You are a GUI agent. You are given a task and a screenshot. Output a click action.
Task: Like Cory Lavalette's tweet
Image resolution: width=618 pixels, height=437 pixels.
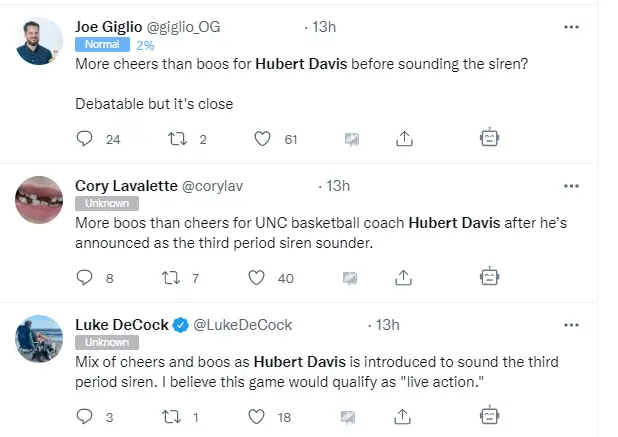[x=256, y=277]
